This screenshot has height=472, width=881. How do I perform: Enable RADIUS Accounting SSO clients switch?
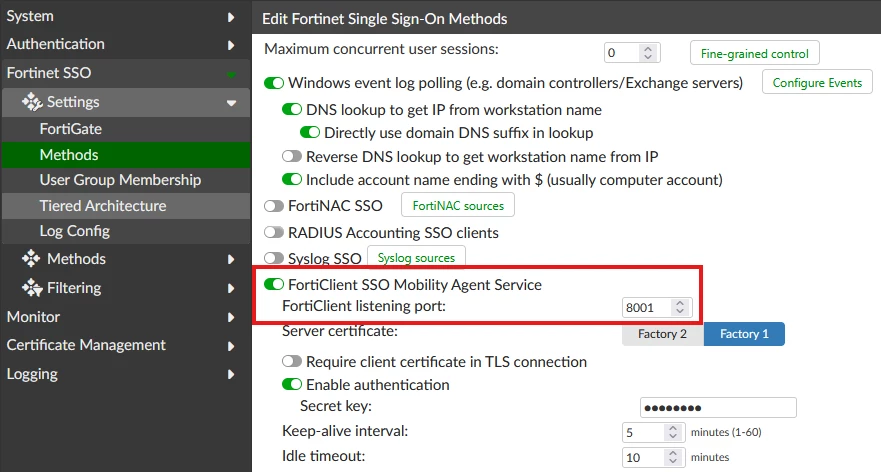[274, 232]
